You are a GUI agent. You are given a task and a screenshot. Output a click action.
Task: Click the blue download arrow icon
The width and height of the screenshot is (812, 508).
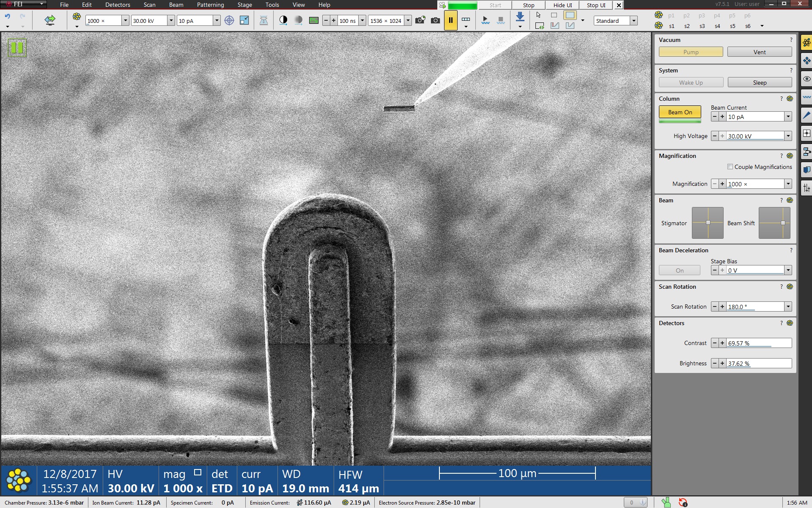tap(520, 17)
